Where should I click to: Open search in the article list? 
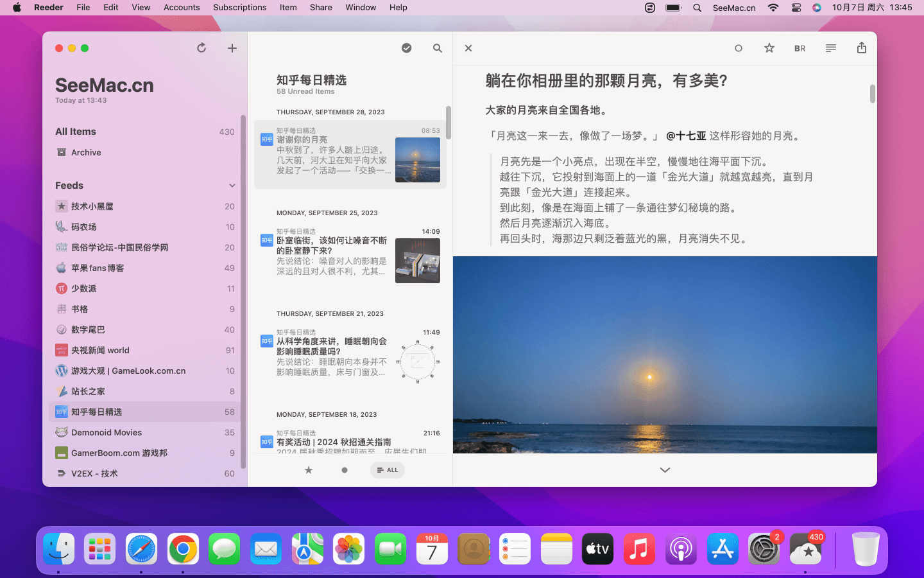(438, 48)
